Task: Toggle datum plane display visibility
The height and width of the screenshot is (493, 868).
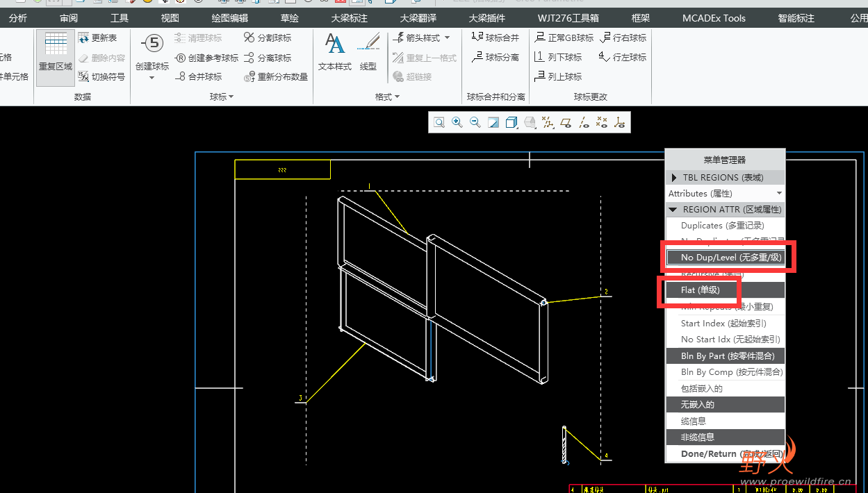Action: [566, 123]
